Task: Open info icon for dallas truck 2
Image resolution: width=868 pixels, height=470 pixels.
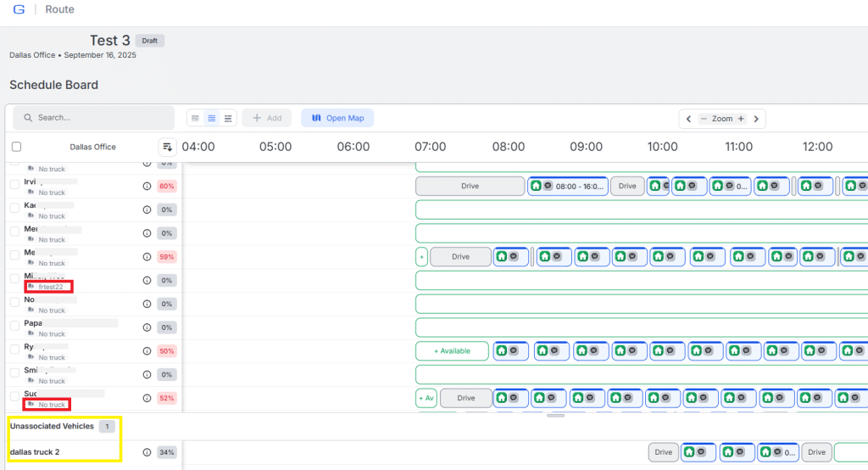Action: click(147, 452)
